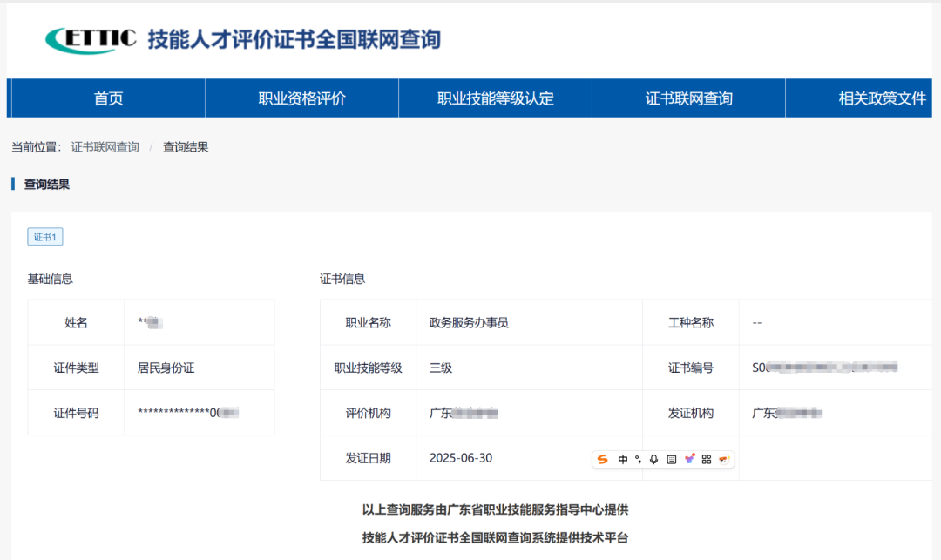941x560 pixels.
Task: Click the 证书联网查询 breadcrumb link
Action: [105, 146]
